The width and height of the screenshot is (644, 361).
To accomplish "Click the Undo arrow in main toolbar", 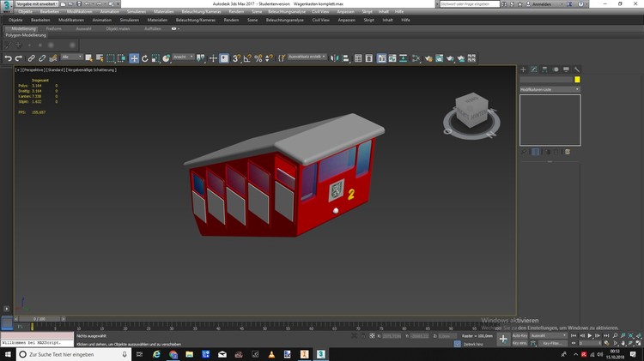I will (x=8, y=58).
